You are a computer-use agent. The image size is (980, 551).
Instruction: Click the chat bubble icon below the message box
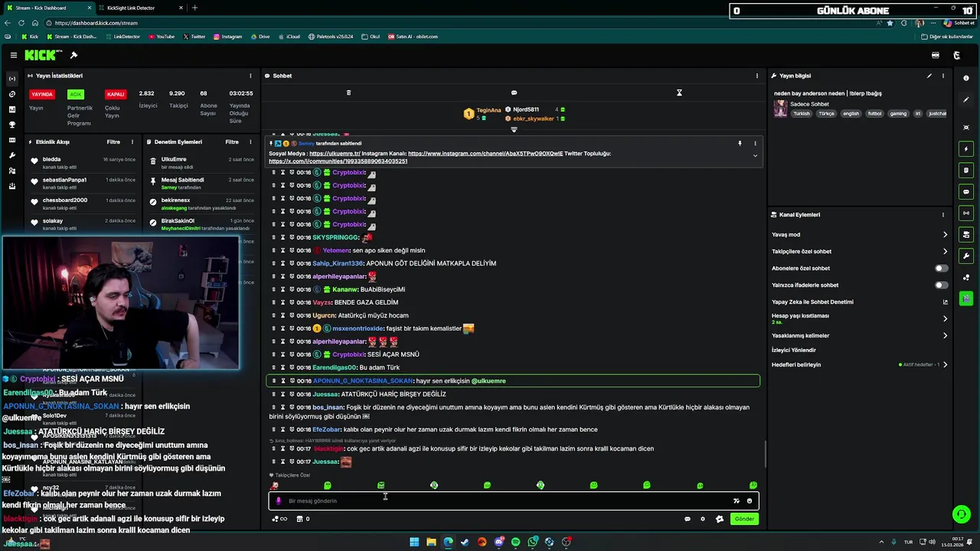pos(688,519)
